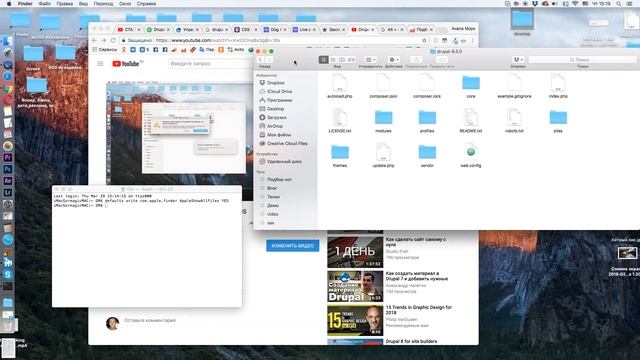Select the robots.txt file

pos(514,121)
